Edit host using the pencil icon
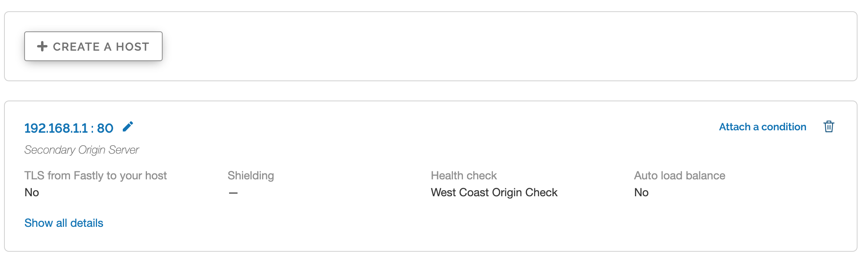This screenshot has height=263, width=868. pos(128,127)
